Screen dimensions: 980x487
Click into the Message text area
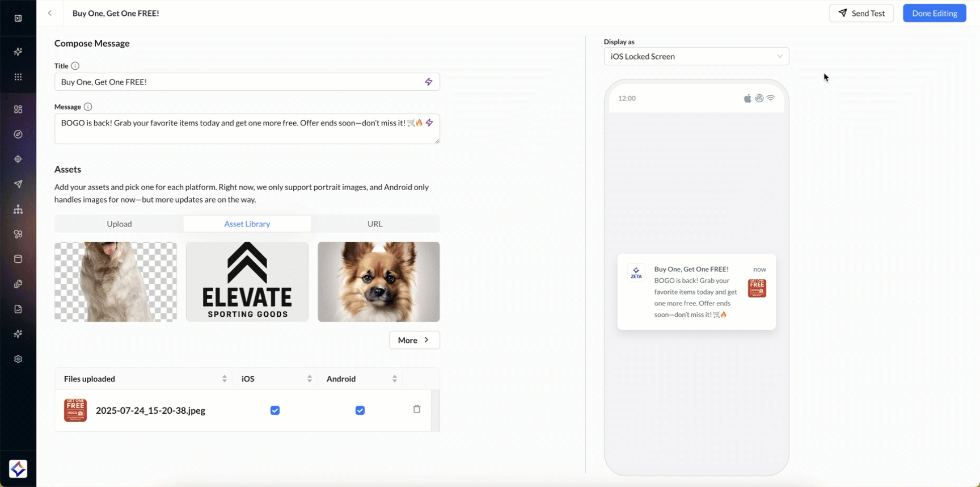(x=238, y=133)
